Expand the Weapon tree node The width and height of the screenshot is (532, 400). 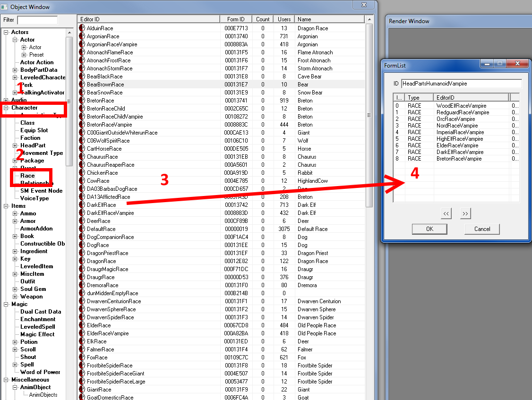(x=16, y=297)
